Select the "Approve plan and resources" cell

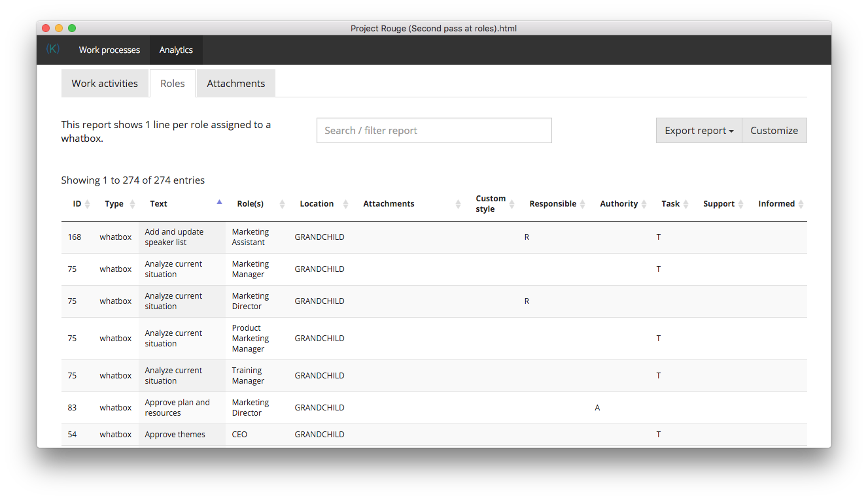[x=182, y=408]
